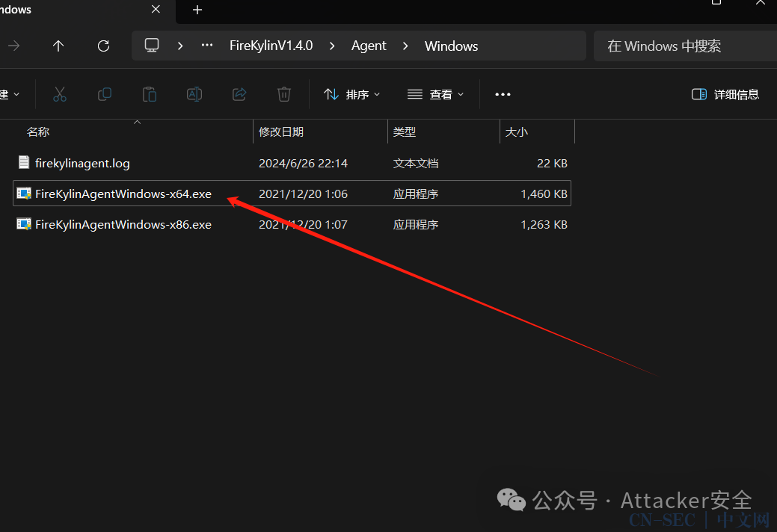The height and width of the screenshot is (532, 777).
Task: Click the 1,263 KB size cell
Action: (544, 225)
